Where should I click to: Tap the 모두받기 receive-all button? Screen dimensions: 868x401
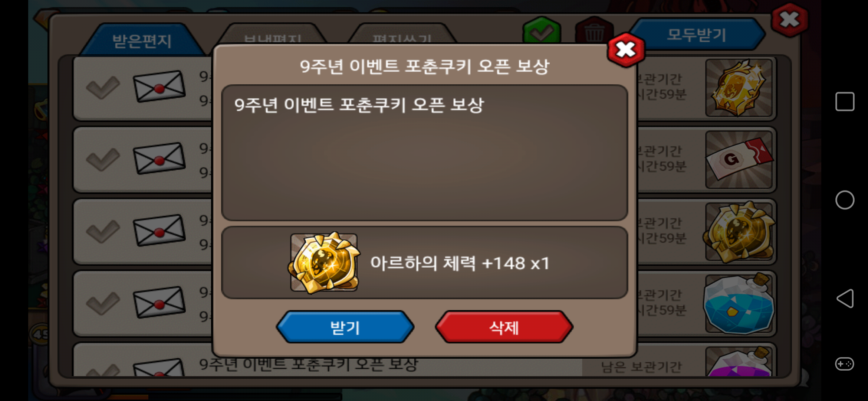(x=697, y=35)
